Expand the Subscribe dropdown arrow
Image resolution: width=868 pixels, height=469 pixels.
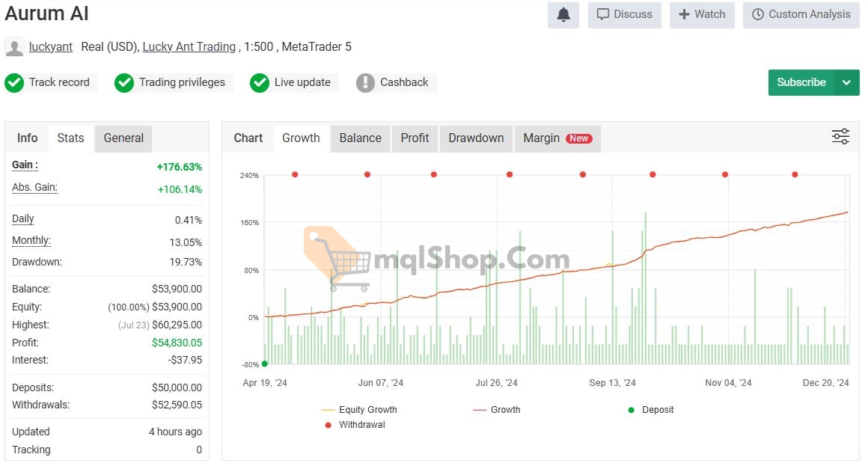pyautogui.click(x=846, y=82)
